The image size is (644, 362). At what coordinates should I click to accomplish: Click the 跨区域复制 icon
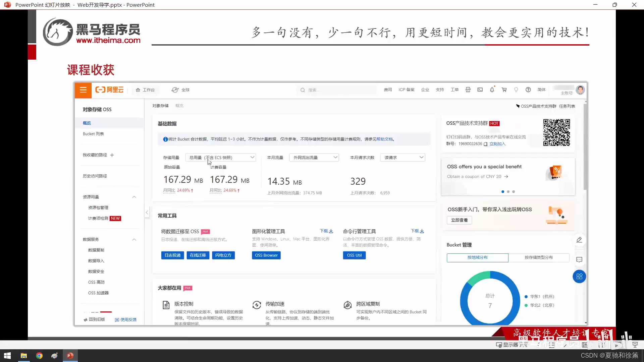click(347, 305)
